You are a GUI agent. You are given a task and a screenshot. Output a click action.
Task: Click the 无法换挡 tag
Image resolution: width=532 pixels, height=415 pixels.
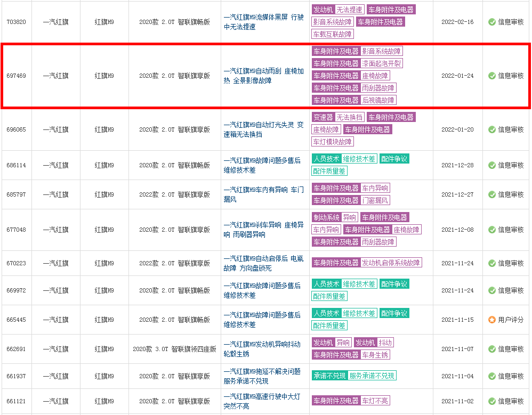point(350,117)
